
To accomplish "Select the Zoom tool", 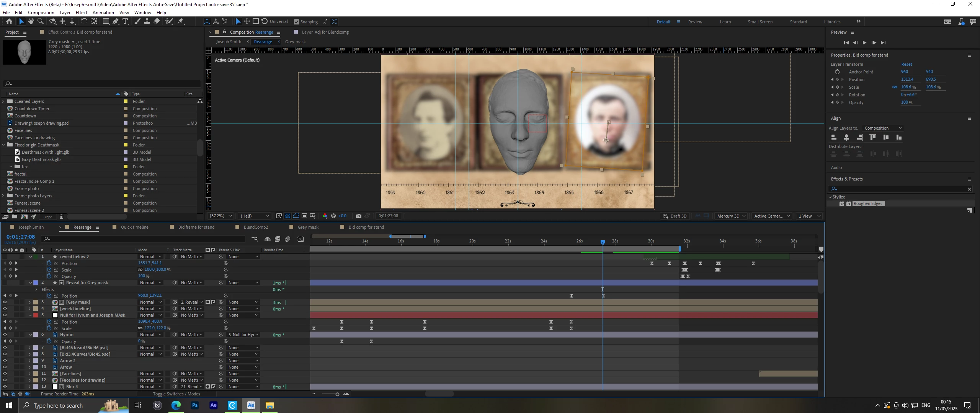I will 41,21.
